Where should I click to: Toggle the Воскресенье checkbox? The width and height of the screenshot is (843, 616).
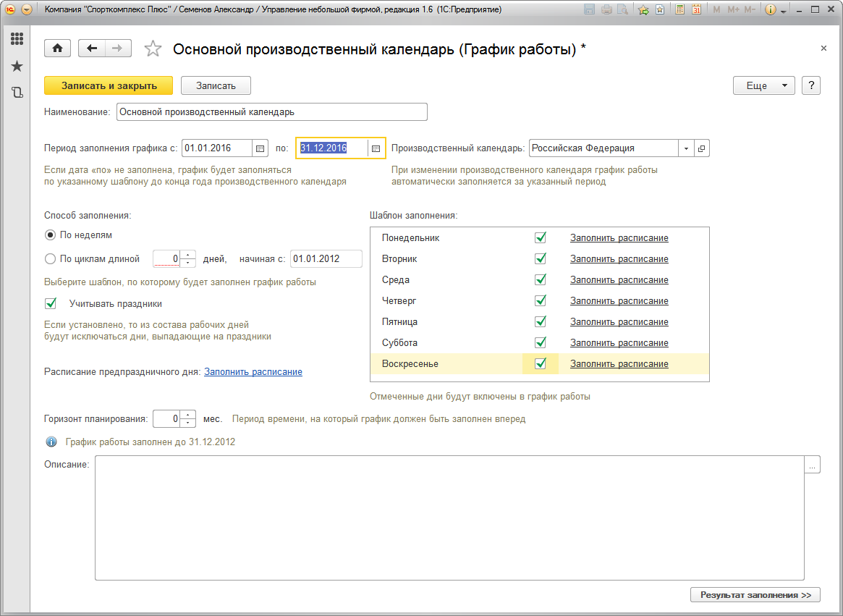click(x=540, y=363)
